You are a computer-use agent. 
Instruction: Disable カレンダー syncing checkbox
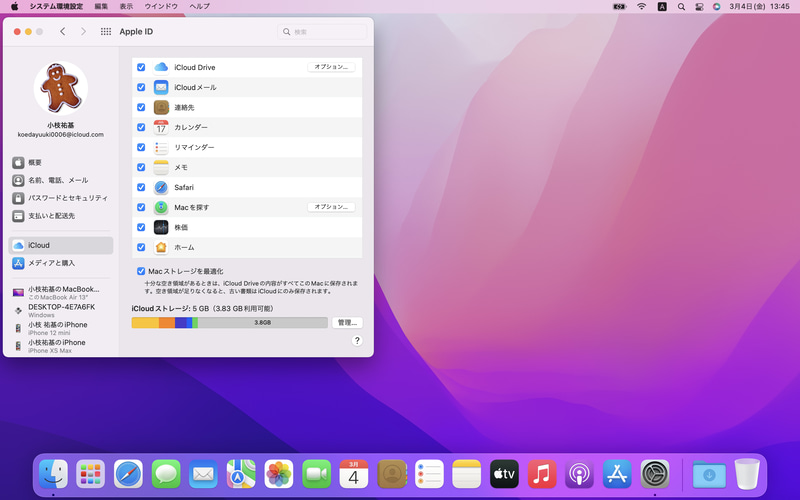[141, 127]
